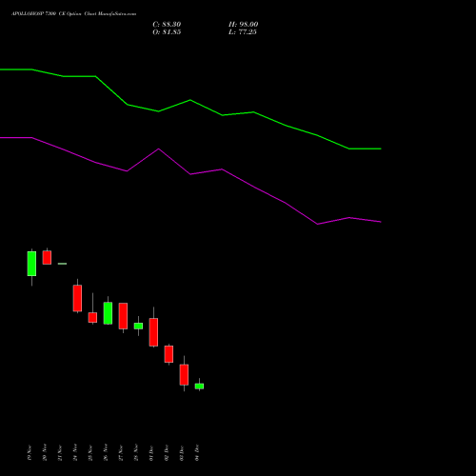The image size is (476, 476).
Task: Click the purple lower indicator line
Action: point(190,174)
